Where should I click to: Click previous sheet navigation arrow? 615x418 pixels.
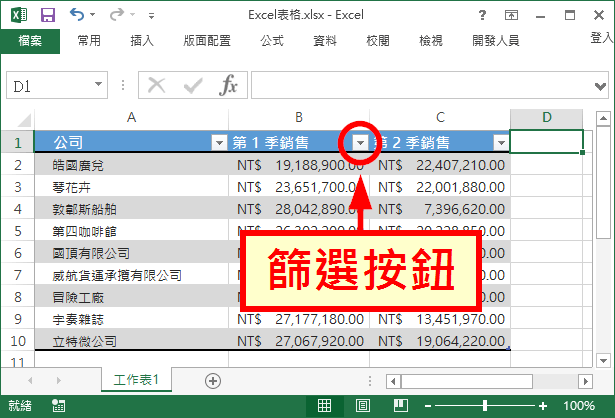(30, 380)
